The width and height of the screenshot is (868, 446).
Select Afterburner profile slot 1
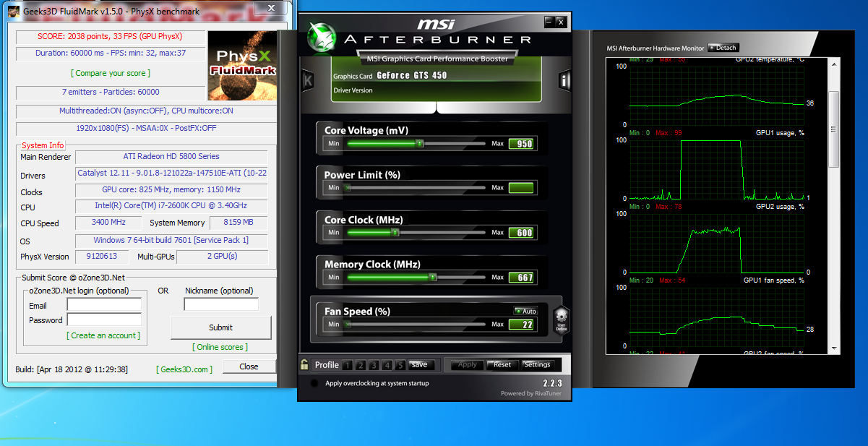[x=347, y=365]
